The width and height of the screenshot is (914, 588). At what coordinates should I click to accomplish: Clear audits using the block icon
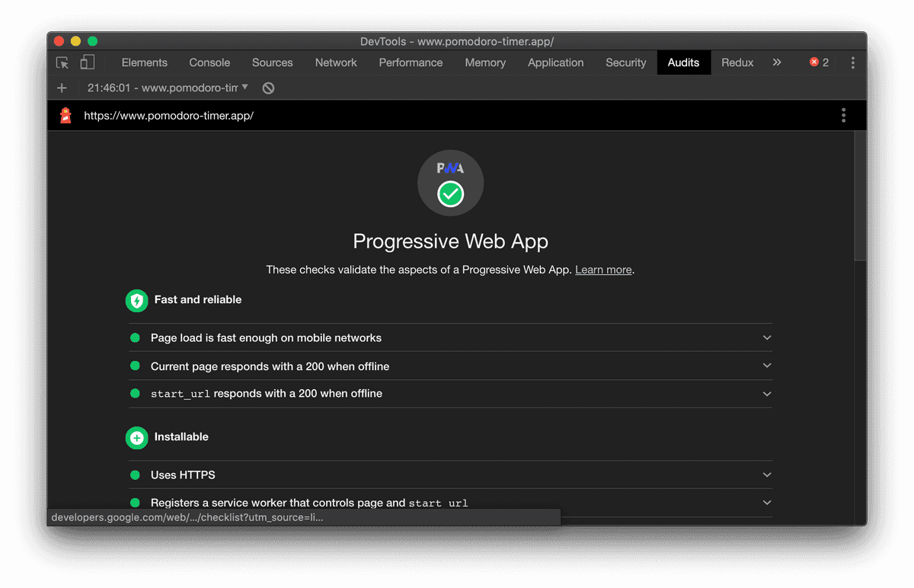click(x=267, y=88)
